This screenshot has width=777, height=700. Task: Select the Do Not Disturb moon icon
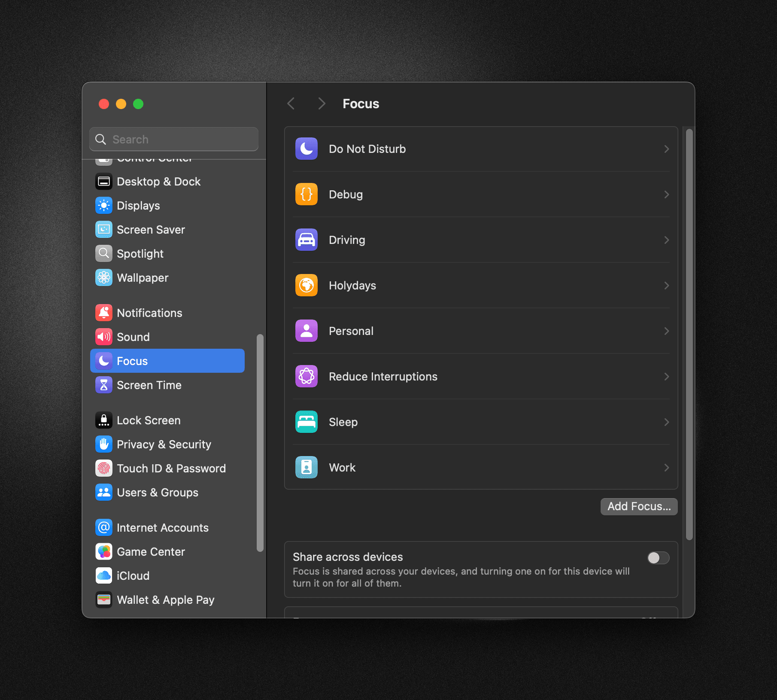click(x=306, y=149)
